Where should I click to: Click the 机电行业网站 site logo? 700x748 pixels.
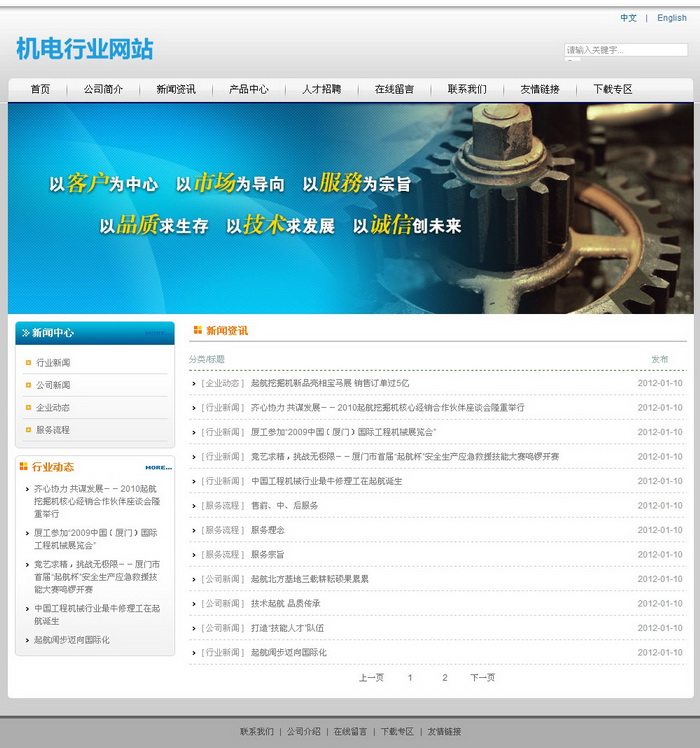tap(85, 49)
